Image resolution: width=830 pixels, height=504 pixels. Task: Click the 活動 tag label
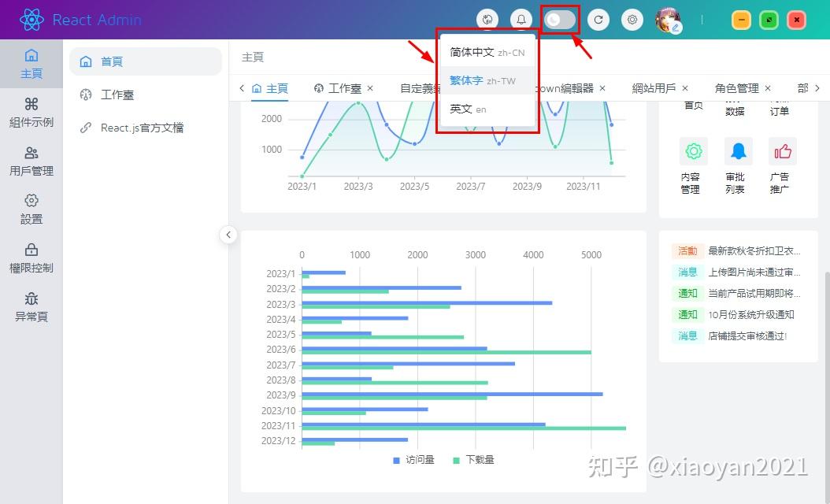(x=687, y=251)
